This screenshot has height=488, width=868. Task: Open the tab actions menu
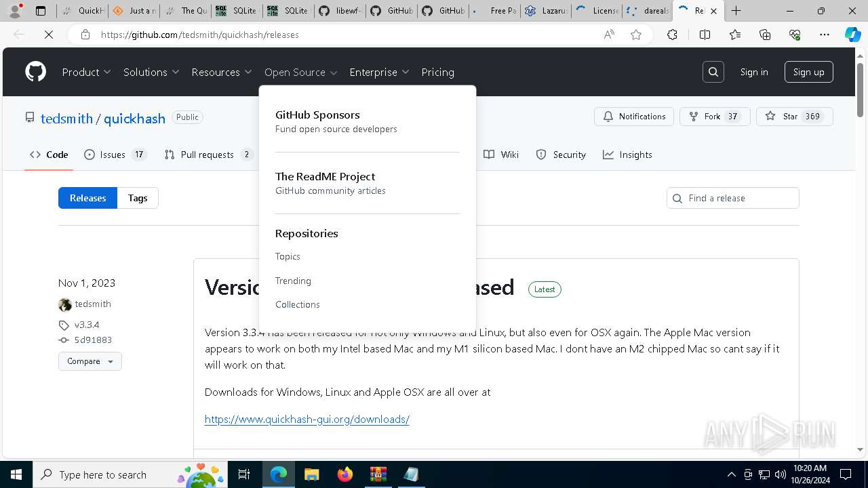pos(41,11)
